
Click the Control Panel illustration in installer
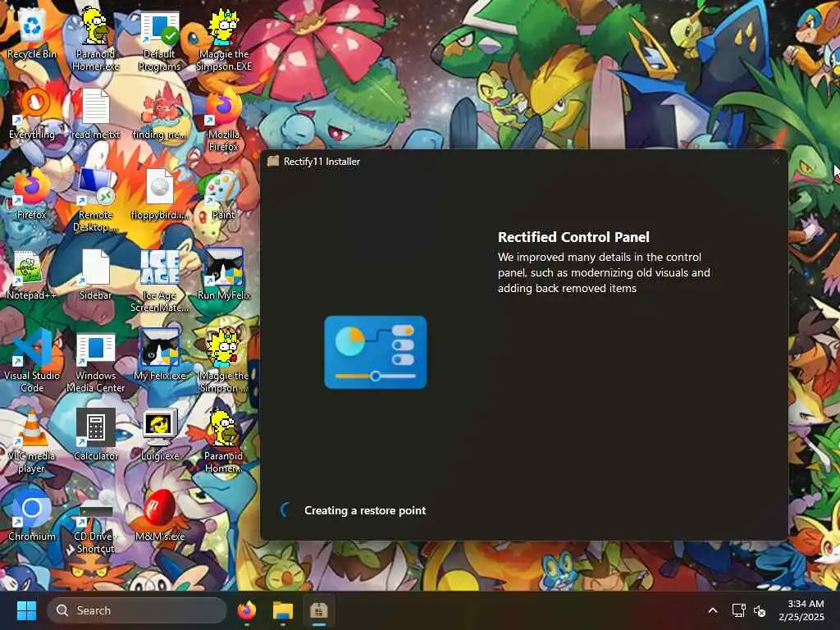tap(376, 353)
